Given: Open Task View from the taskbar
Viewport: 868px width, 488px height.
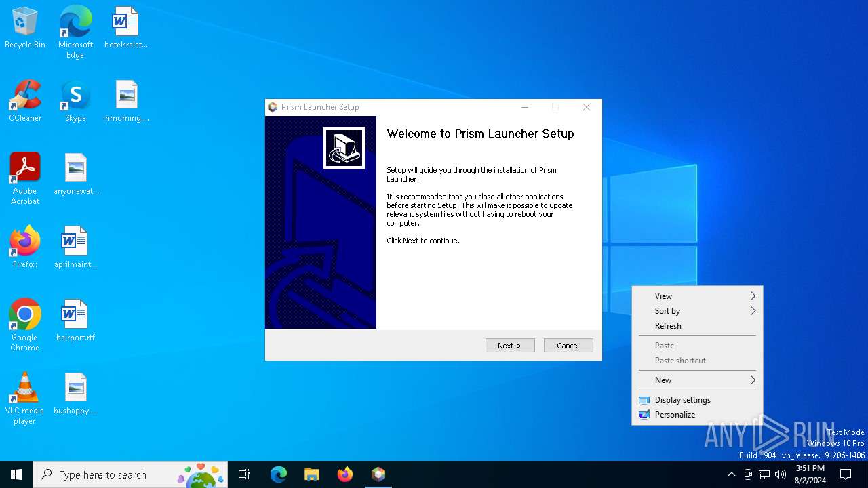Looking at the screenshot, I should coord(244,474).
